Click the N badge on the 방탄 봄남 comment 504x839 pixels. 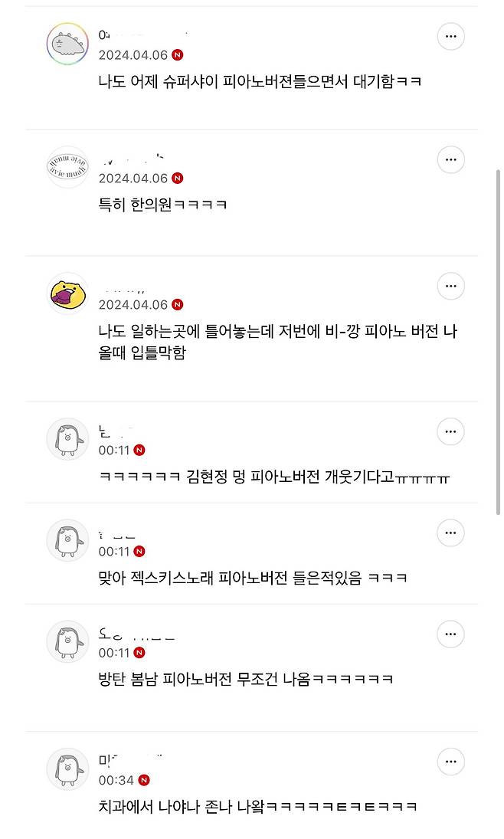click(x=139, y=654)
